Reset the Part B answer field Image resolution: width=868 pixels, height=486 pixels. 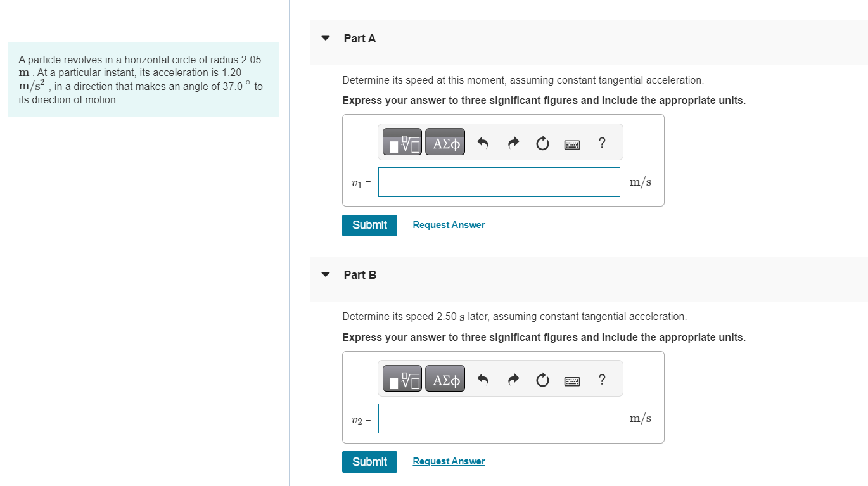(542, 380)
